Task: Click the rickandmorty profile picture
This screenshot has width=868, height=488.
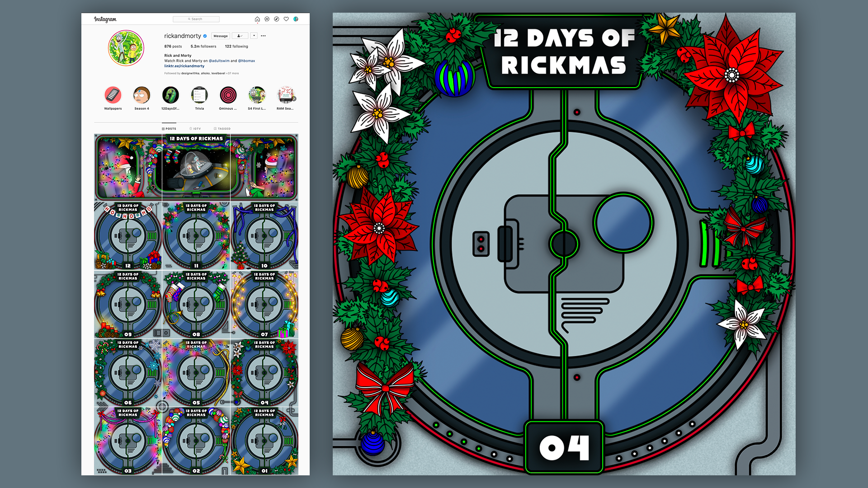Action: tap(126, 48)
